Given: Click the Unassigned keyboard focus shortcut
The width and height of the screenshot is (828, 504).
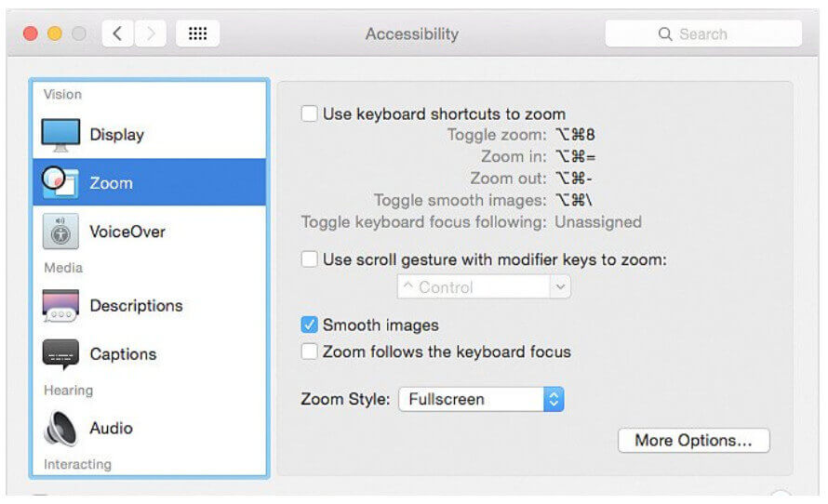Looking at the screenshot, I should [x=598, y=222].
